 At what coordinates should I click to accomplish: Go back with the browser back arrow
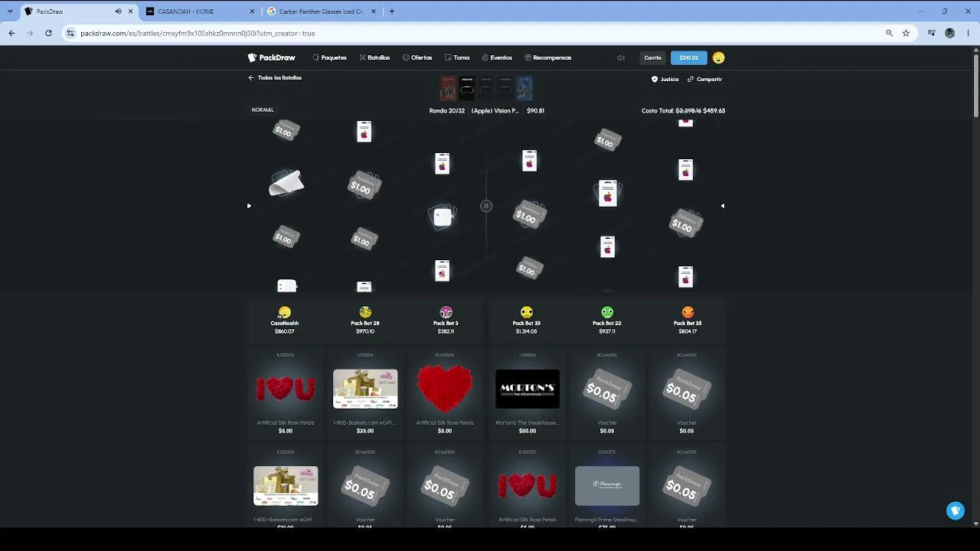pos(11,33)
